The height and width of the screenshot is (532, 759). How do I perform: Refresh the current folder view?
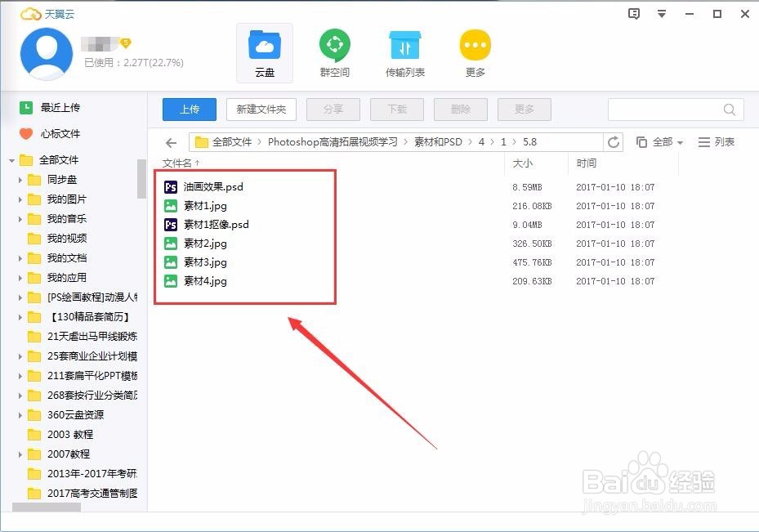[614, 141]
